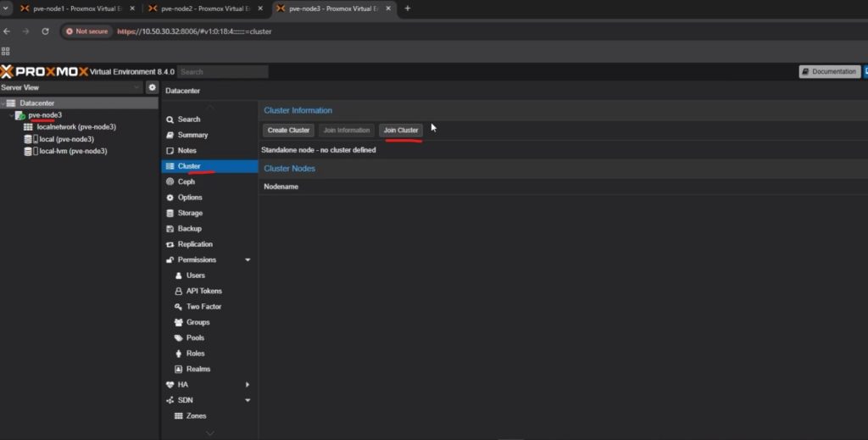Click the Proxmox logo
The height and width of the screenshot is (440, 868).
44,71
